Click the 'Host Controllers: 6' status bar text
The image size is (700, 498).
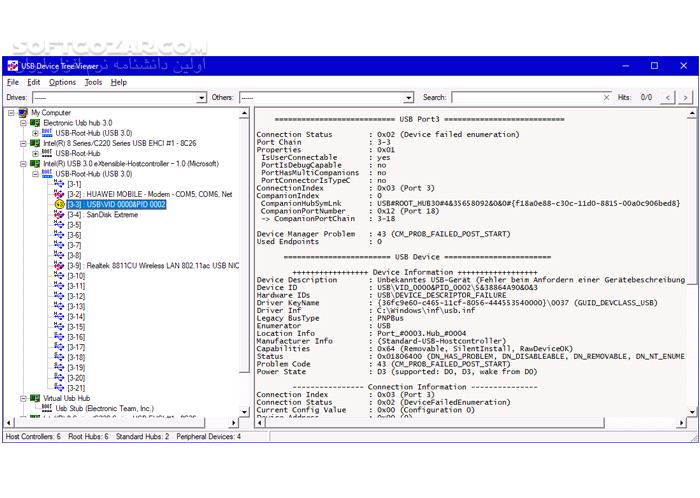(x=33, y=436)
